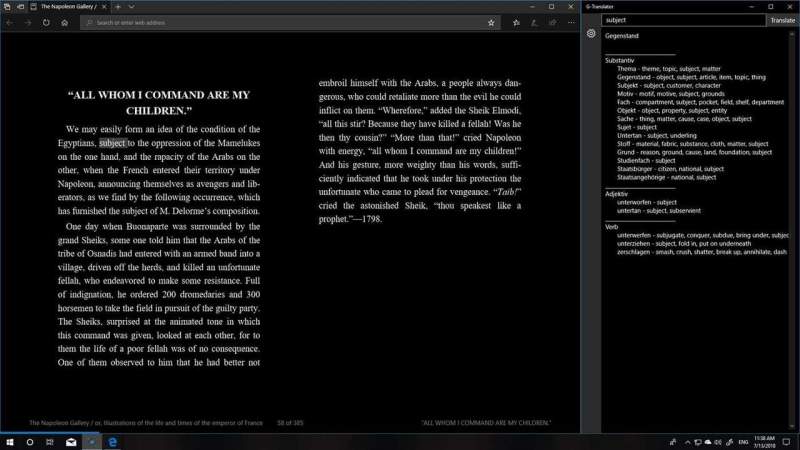Open Edge Settings and more menu
This screenshot has width=800, height=450.
pos(571,22)
